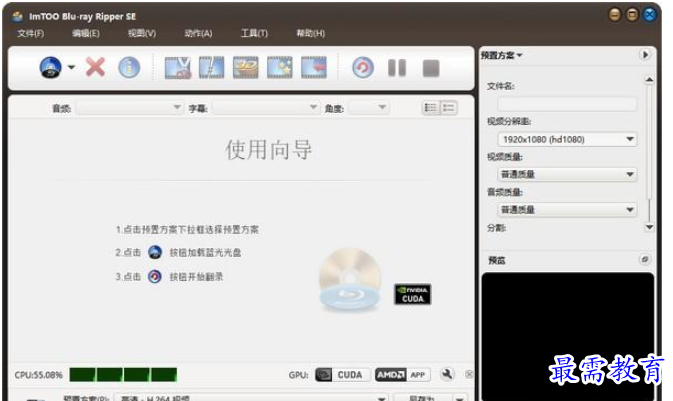
Task: Open the file info icon
Action: 129,67
